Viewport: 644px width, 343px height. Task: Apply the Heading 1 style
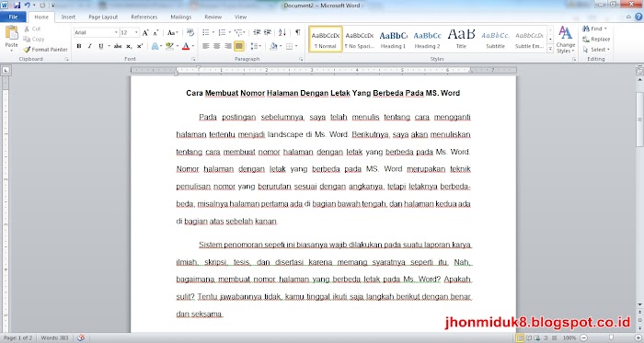pyautogui.click(x=393, y=40)
